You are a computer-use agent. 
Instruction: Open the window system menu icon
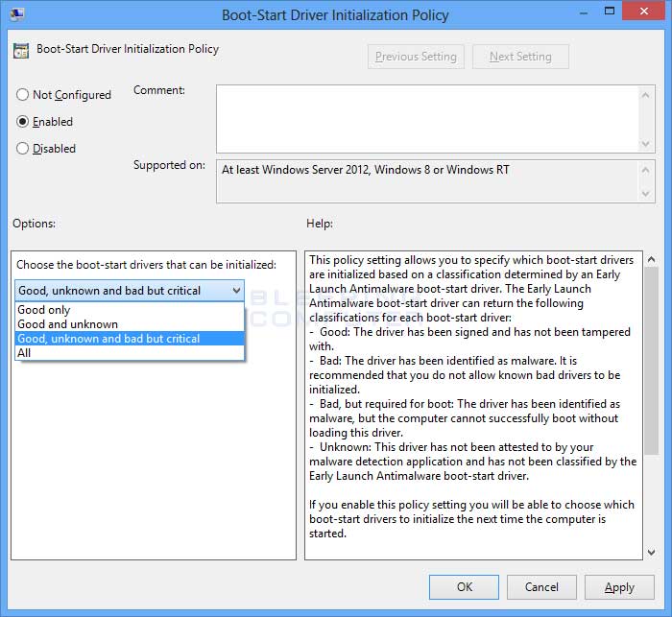click(x=17, y=14)
